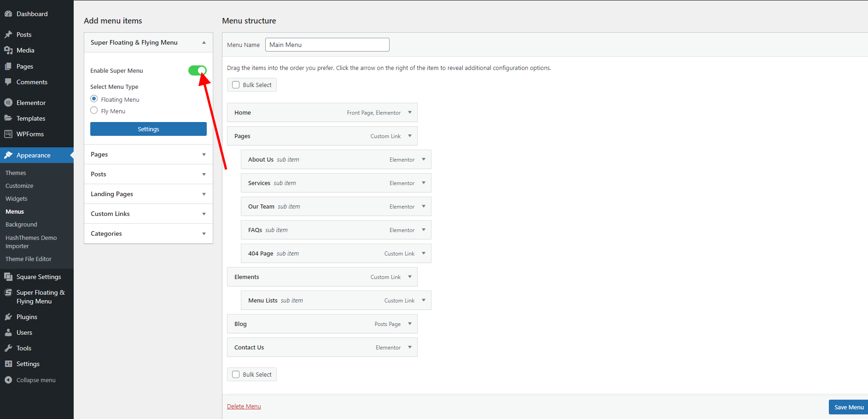Open Background under Appearance
The height and width of the screenshot is (419, 868).
[x=21, y=225]
